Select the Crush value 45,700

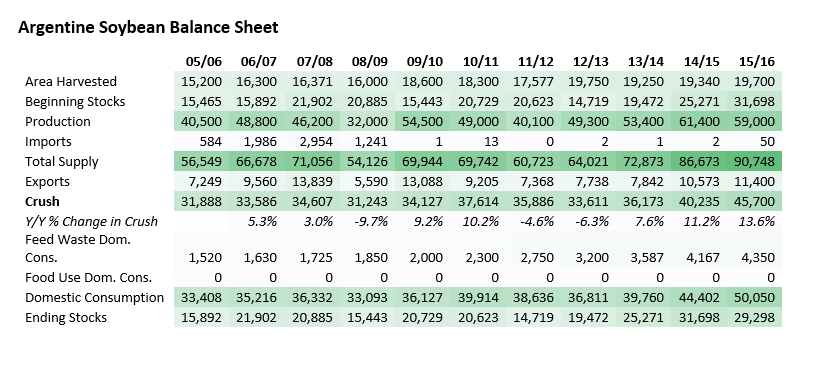pyautogui.click(x=753, y=201)
